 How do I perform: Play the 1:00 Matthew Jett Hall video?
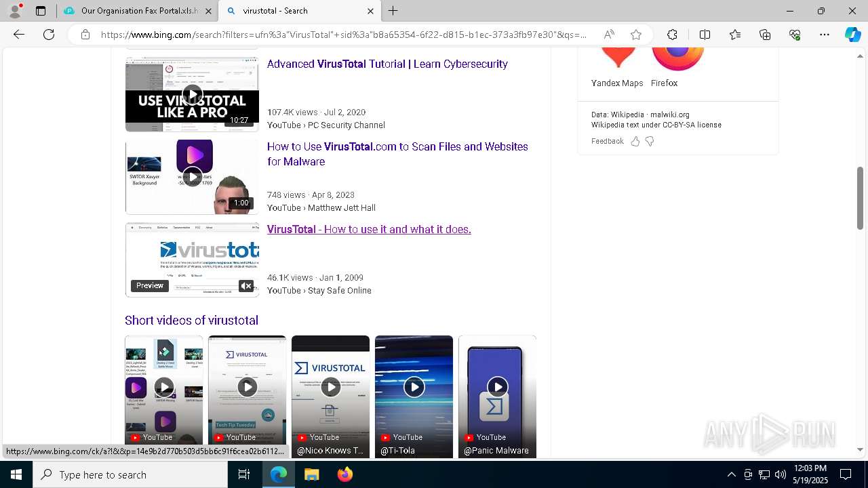pos(192,177)
